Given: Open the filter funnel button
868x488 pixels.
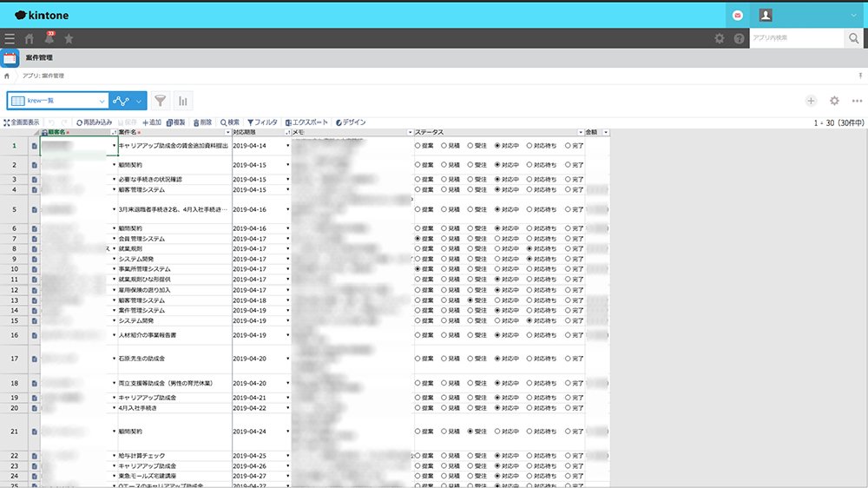Looking at the screenshot, I should pos(160,101).
